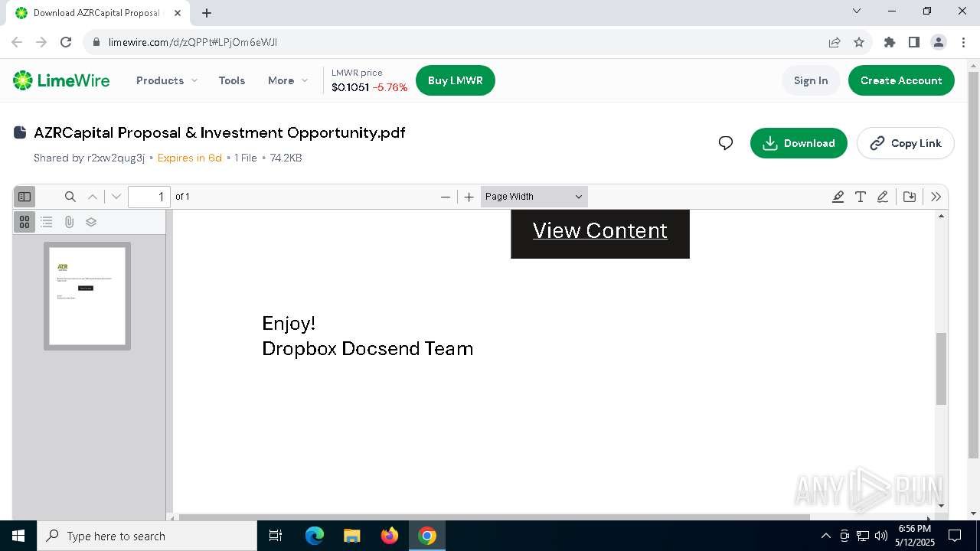Open the comments bubble icon
Screen dimensions: 980x551
coord(726,143)
